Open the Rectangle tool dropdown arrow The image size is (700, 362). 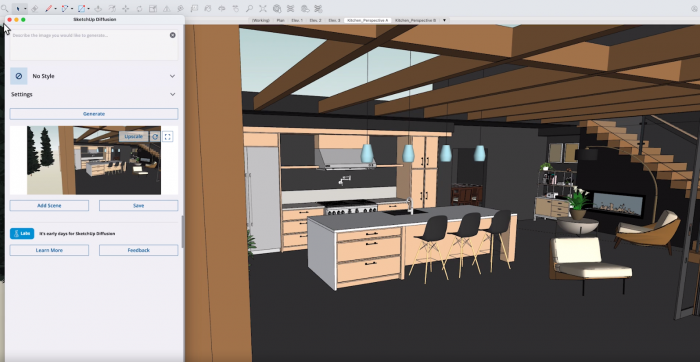[88, 9]
